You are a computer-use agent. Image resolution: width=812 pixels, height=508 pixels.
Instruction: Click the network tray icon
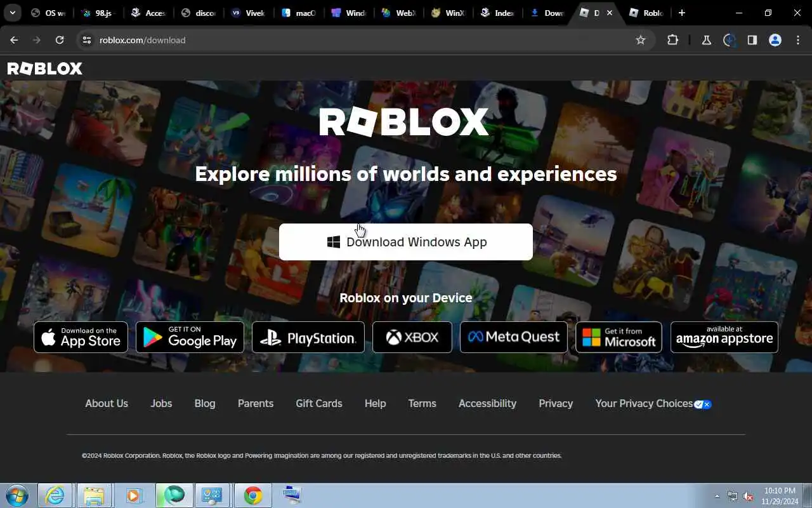[x=733, y=496]
